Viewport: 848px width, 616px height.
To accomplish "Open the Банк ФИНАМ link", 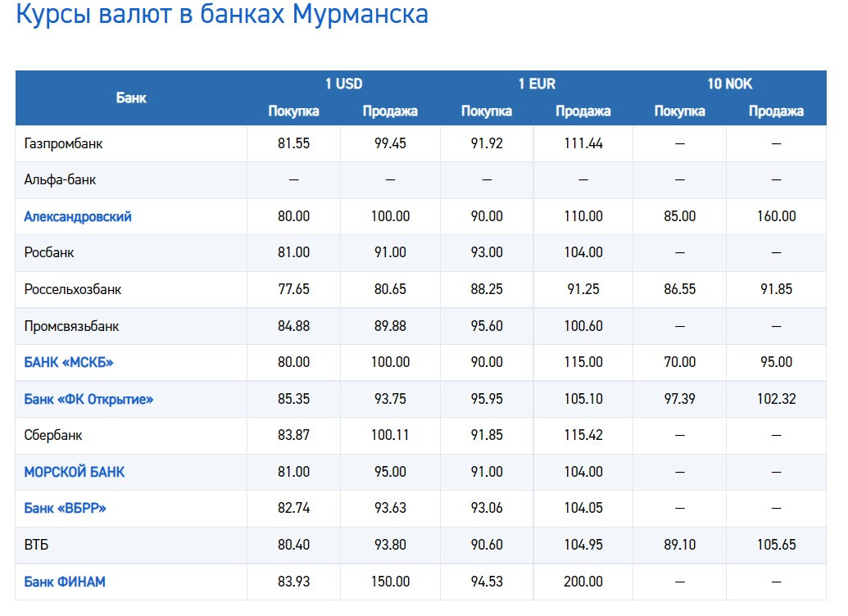I will click(65, 582).
